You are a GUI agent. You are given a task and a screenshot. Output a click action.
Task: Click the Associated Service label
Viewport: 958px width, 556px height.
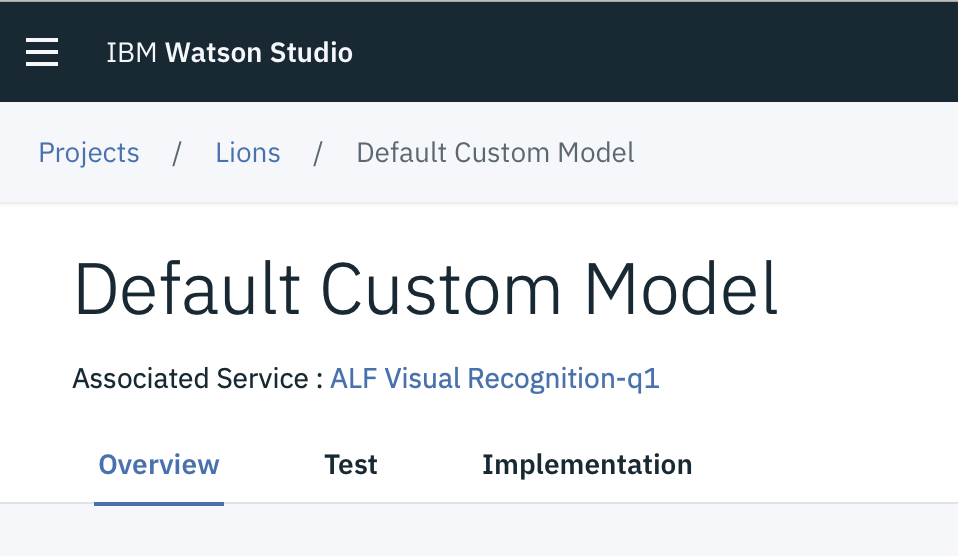pyautogui.click(x=197, y=378)
